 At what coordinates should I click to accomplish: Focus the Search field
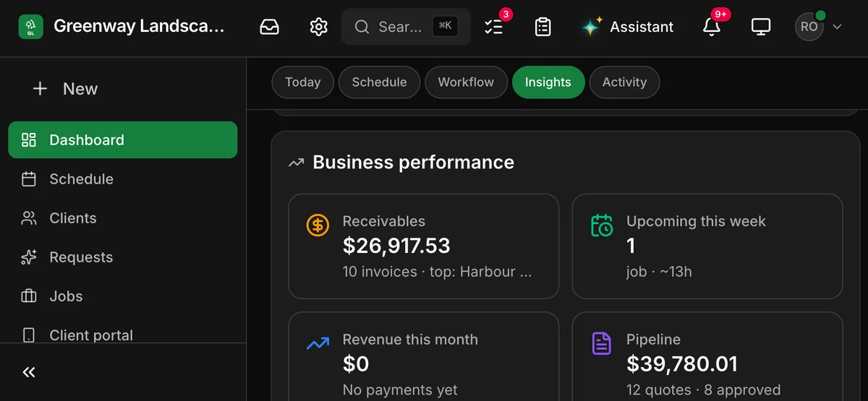(x=406, y=27)
